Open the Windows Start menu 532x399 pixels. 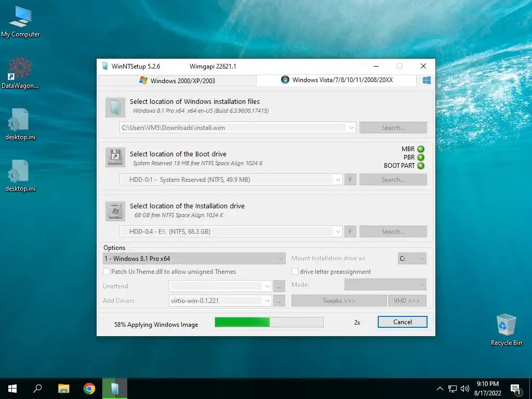click(12, 389)
